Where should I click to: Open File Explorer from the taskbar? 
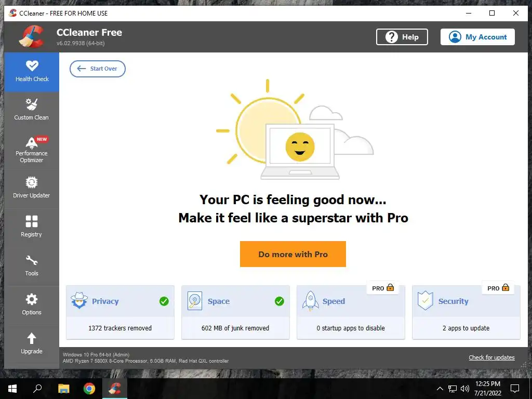point(63,389)
